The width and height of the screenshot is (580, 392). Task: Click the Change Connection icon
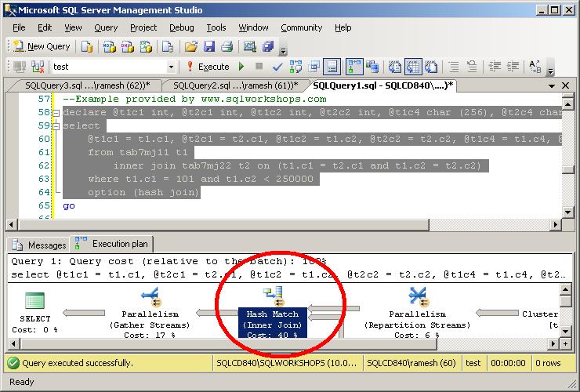click(x=38, y=67)
